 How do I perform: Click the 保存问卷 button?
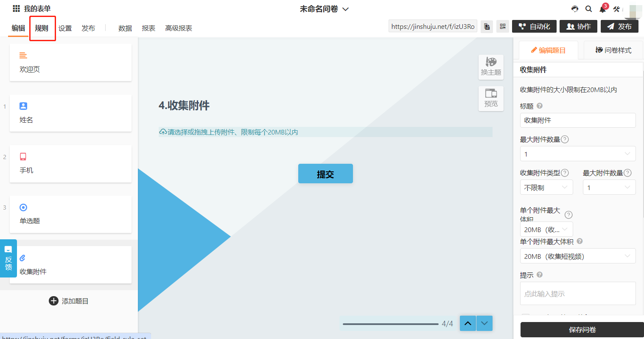tap(582, 330)
